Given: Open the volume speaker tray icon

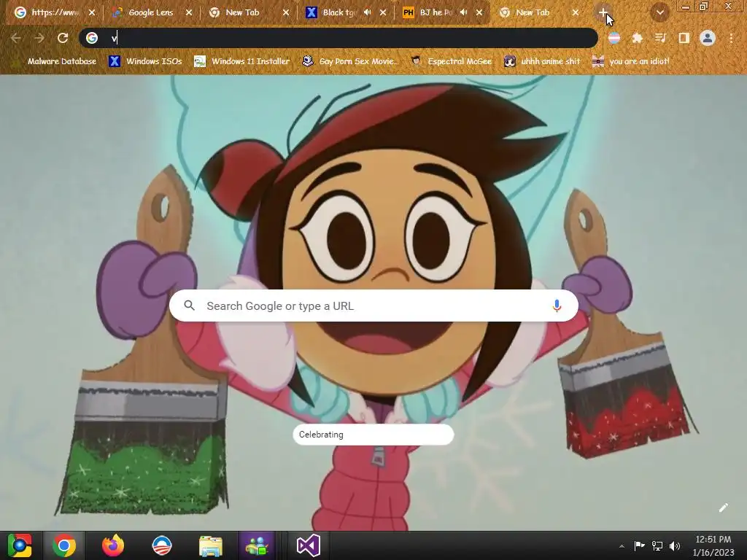Looking at the screenshot, I should point(675,545).
